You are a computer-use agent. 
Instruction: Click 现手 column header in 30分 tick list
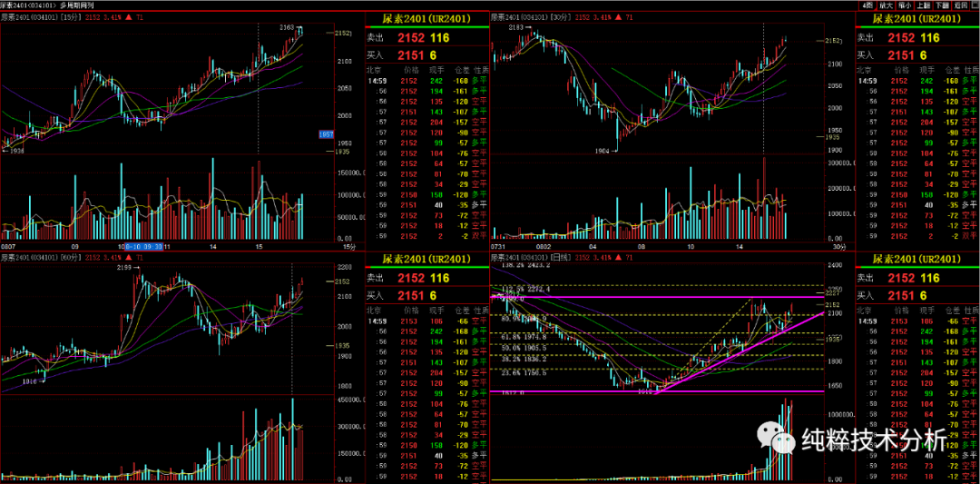[x=926, y=71]
